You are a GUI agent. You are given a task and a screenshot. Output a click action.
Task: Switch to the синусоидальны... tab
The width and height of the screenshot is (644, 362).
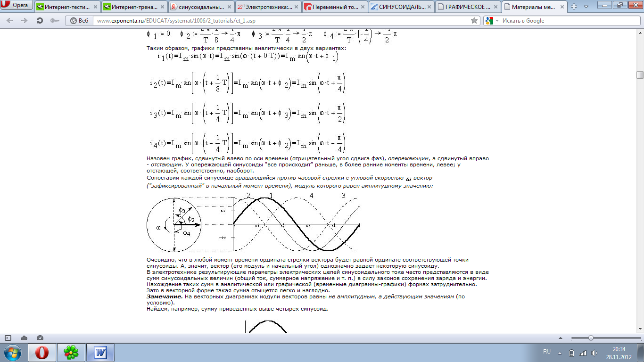pyautogui.click(x=201, y=7)
